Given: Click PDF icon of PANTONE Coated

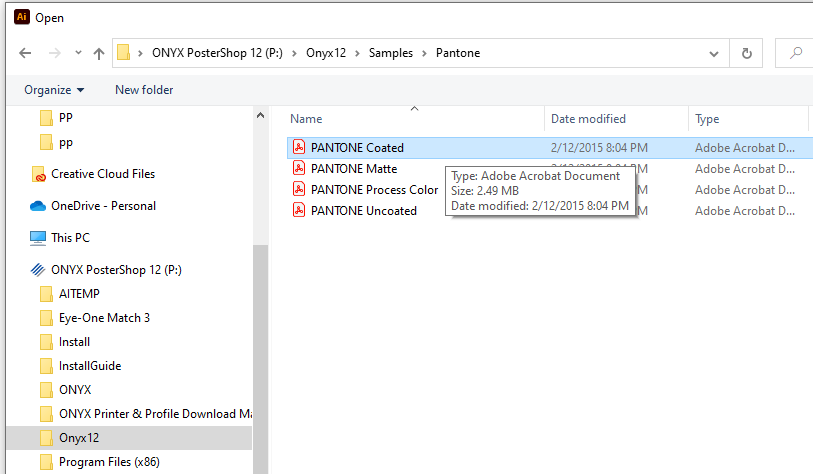Looking at the screenshot, I should click(299, 147).
